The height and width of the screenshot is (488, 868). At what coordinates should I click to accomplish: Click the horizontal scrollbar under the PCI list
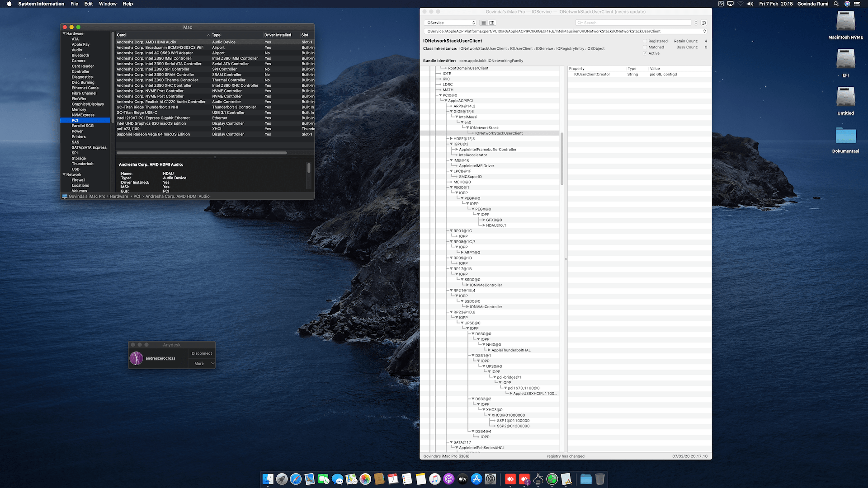pyautogui.click(x=201, y=153)
